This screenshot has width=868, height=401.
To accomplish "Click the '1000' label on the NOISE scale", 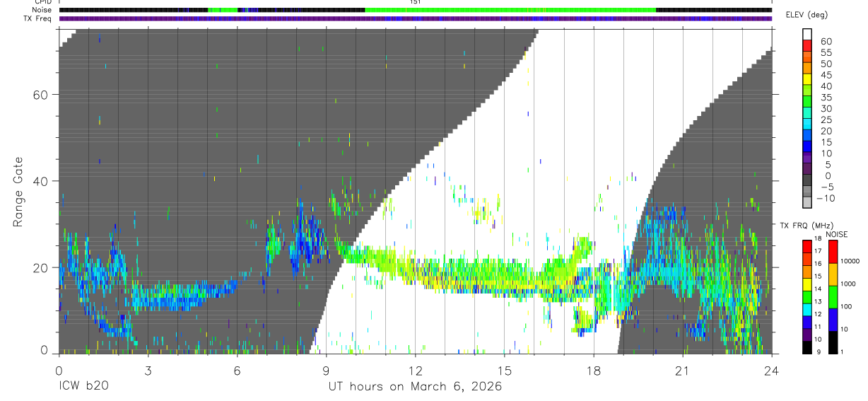I will click(x=849, y=284).
